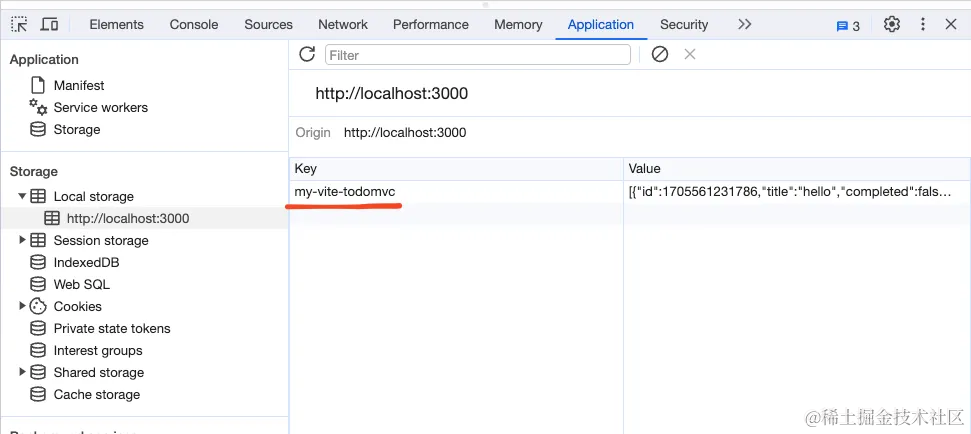The image size is (971, 434).
Task: Open Private state tokens
Action: tap(112, 329)
